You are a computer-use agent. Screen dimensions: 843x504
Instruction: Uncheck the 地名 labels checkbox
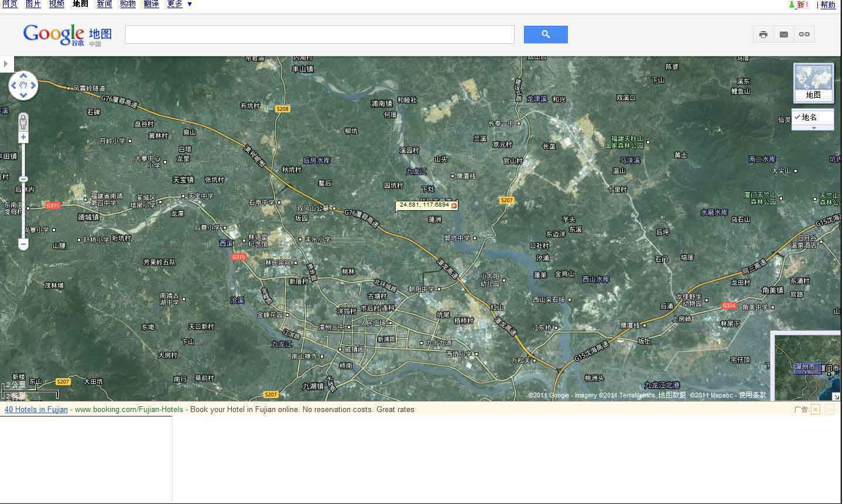click(797, 117)
